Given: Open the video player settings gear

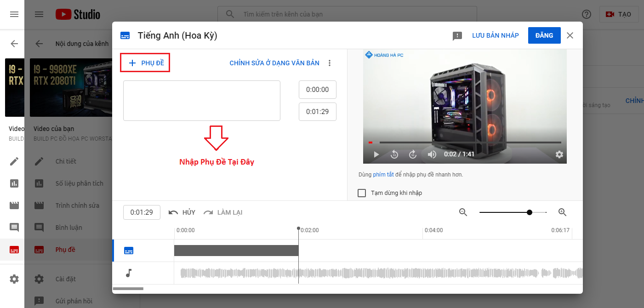Looking at the screenshot, I should coord(559,155).
